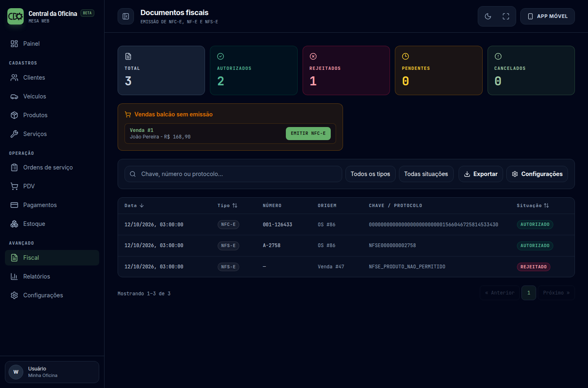This screenshot has width=588, height=388.
Task: Collapse the sidebar with the panel icon
Action: (126, 16)
